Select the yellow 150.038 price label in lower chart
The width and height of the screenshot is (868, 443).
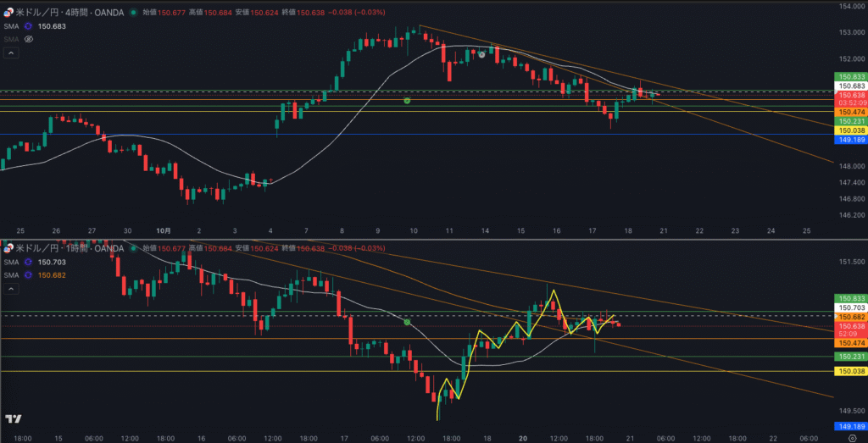[849, 372]
